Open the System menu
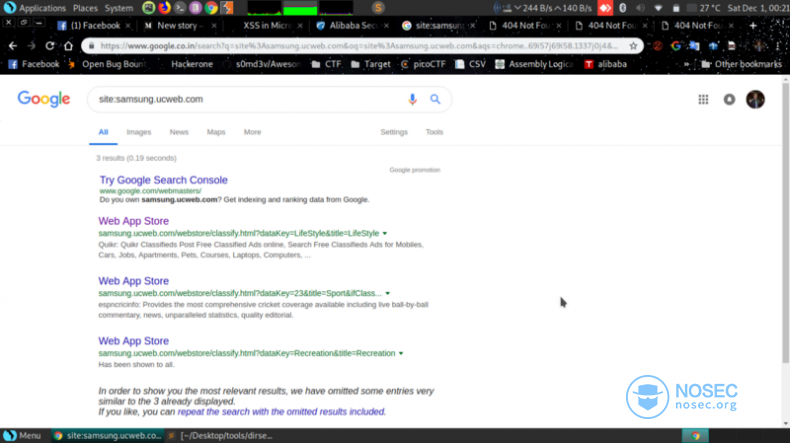 [119, 8]
